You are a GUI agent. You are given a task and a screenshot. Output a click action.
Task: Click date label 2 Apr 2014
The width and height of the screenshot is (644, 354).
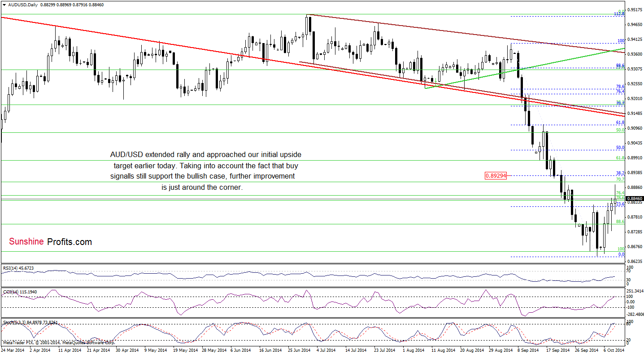(39, 350)
